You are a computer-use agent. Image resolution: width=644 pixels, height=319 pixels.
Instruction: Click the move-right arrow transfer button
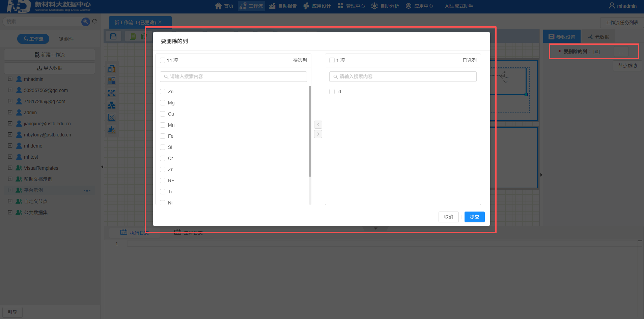pos(318,134)
